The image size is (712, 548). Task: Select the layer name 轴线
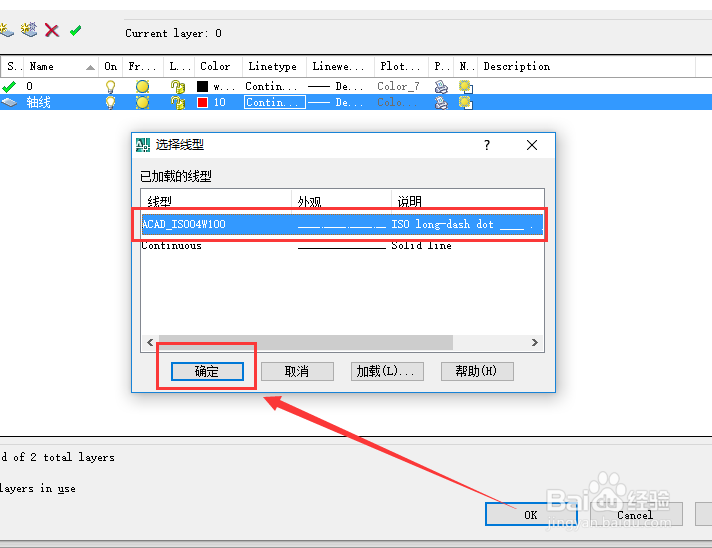pos(38,103)
